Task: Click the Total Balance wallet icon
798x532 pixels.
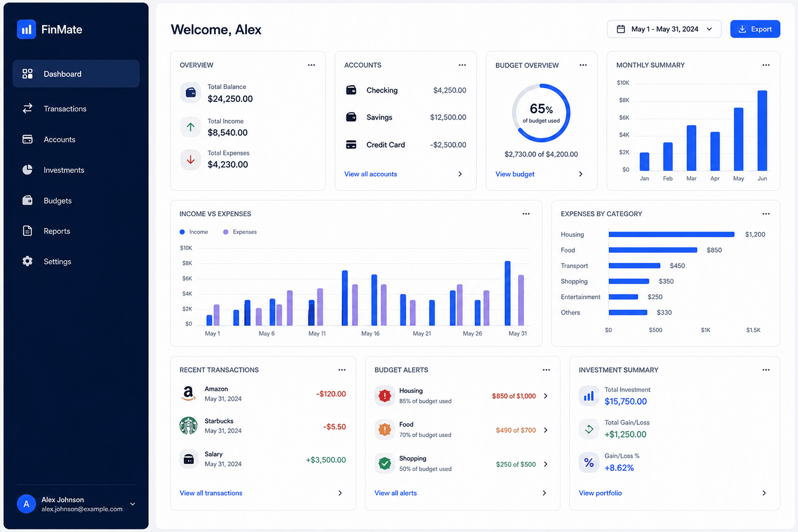Action: [191, 92]
